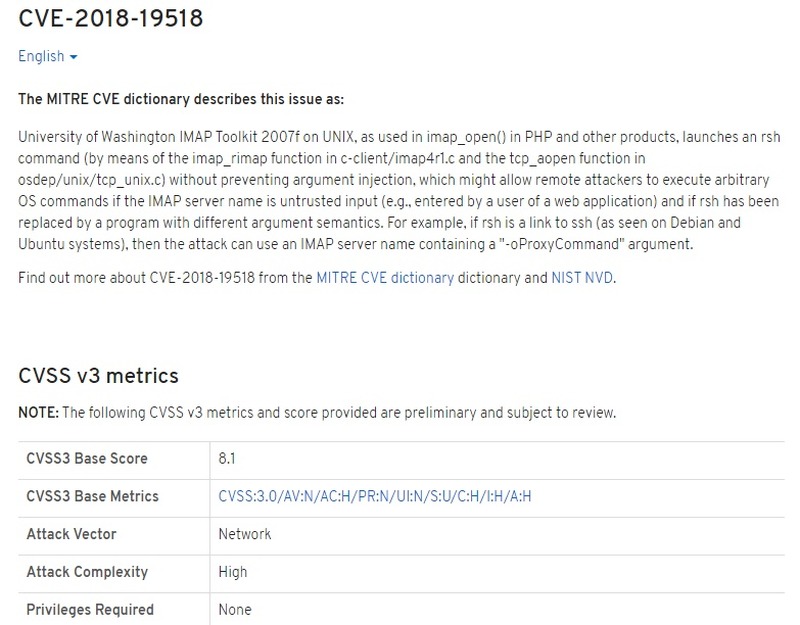Image resolution: width=800 pixels, height=625 pixels.
Task: Click the CVSS:3.0 vector string link
Action: click(x=374, y=497)
